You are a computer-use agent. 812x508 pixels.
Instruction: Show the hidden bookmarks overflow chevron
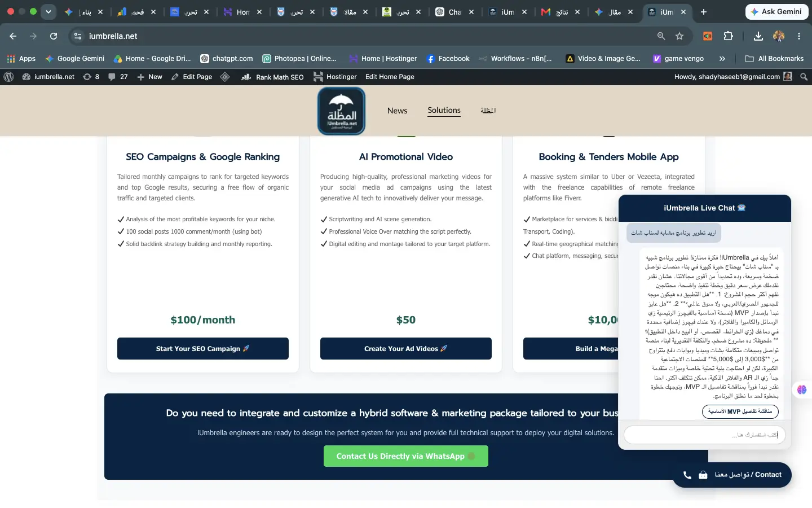click(722, 59)
